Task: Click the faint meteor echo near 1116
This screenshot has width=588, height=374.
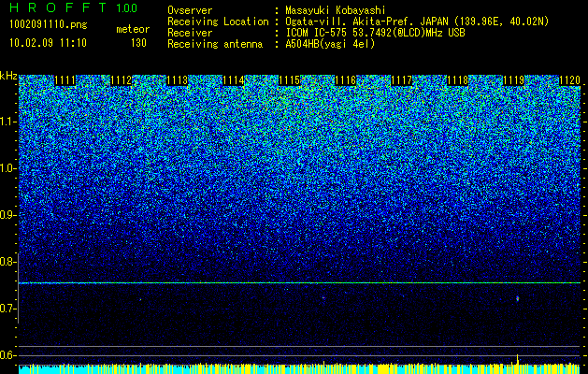Action: [x=323, y=298]
